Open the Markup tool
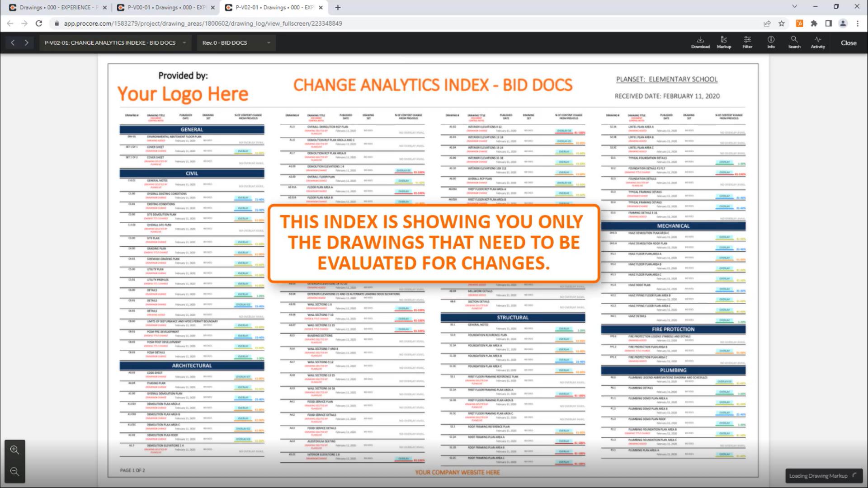Viewport: 868px width, 488px height. 724,42
